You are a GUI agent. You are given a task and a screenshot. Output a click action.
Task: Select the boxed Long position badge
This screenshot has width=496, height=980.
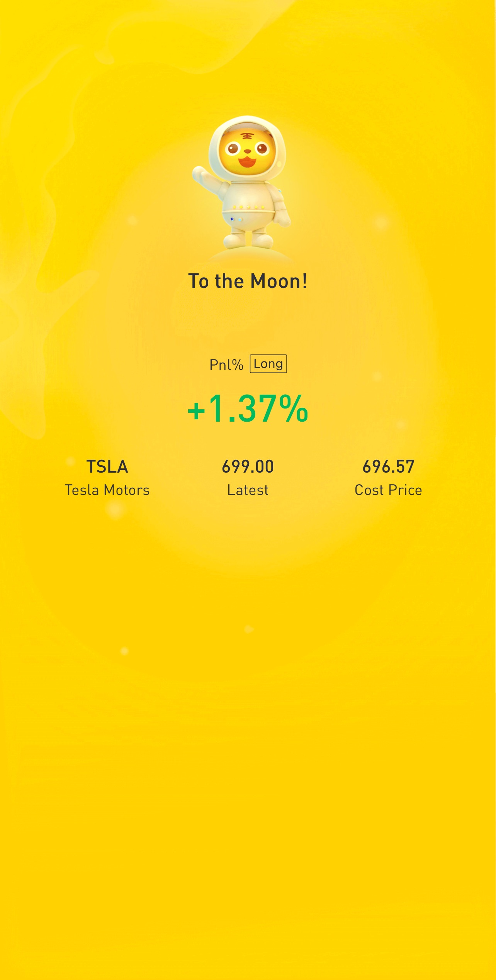[x=268, y=364]
